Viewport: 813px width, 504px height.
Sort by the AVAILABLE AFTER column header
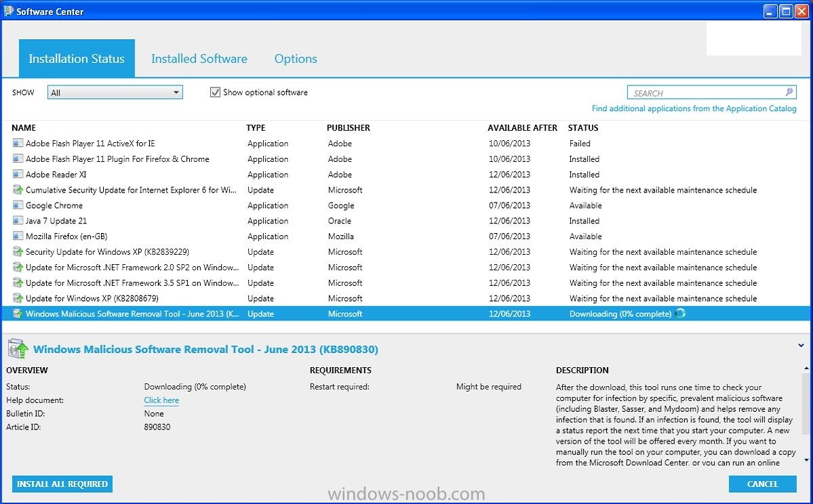522,128
